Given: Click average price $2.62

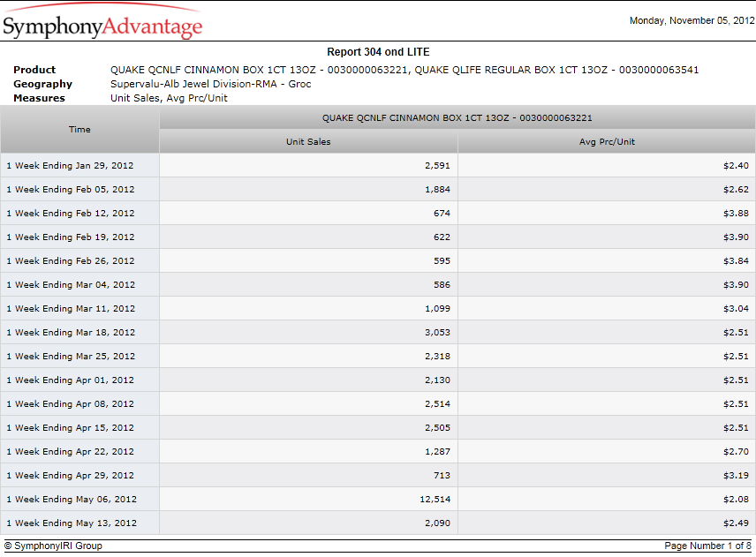Looking at the screenshot, I should tap(736, 190).
